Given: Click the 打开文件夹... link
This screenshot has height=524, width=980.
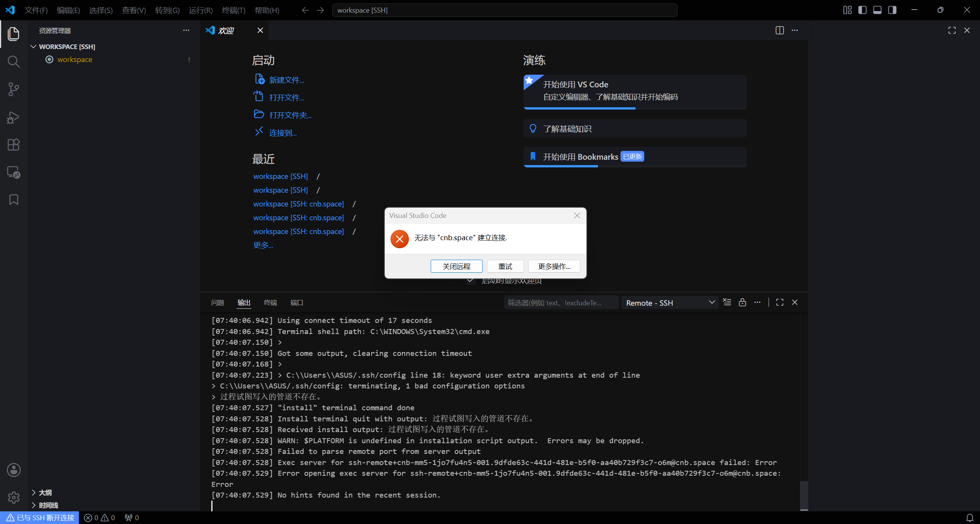Looking at the screenshot, I should click(x=291, y=115).
